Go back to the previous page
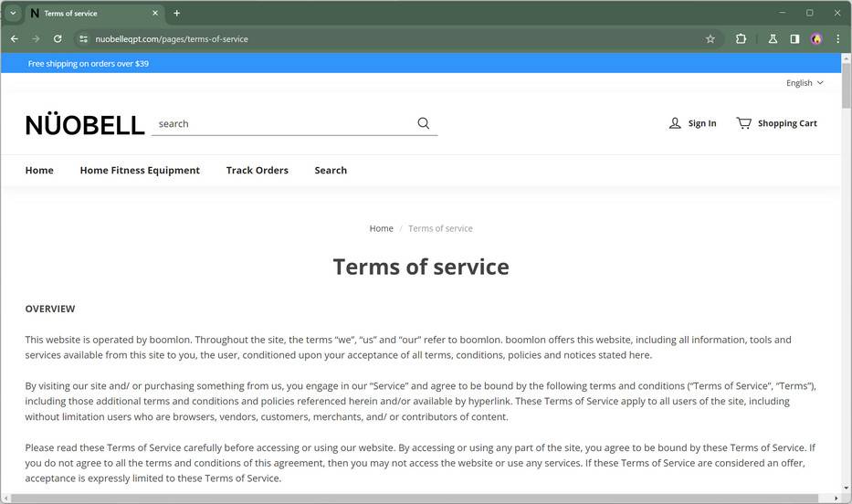Image resolution: width=852 pixels, height=504 pixels. coord(15,38)
